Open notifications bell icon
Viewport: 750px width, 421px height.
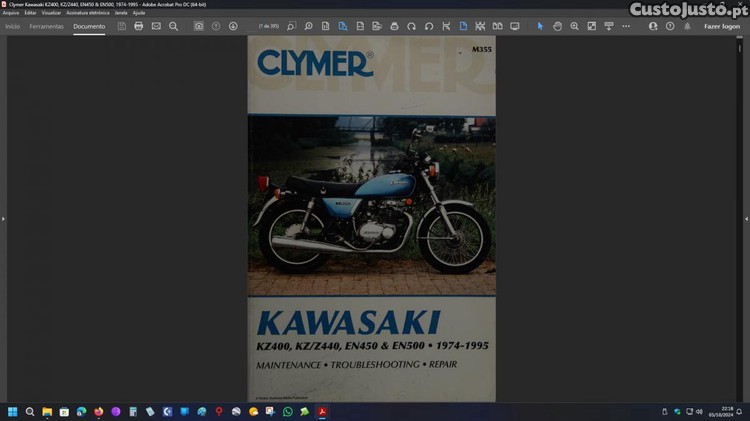click(687, 26)
